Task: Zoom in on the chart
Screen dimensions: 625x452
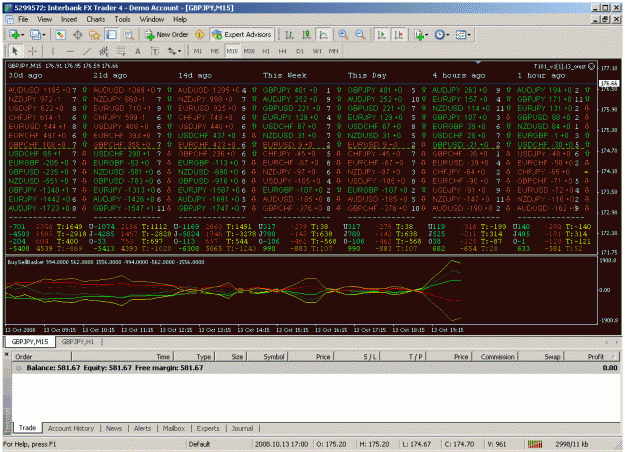Action: pos(343,35)
